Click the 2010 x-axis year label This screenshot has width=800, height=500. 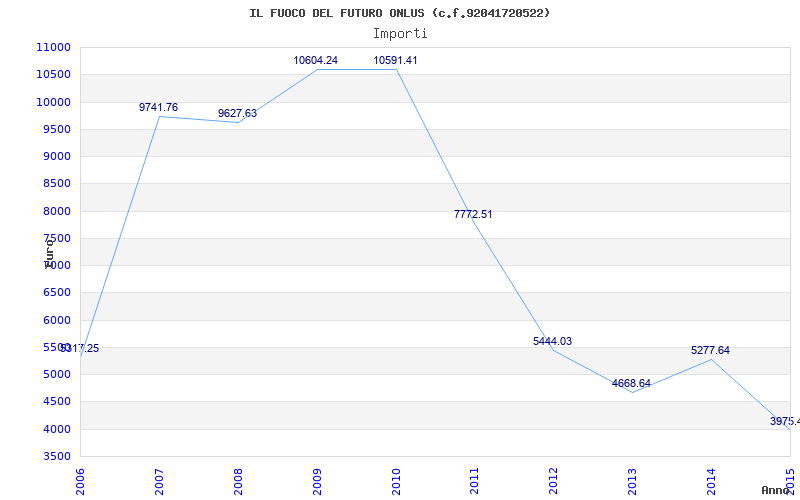click(396, 481)
